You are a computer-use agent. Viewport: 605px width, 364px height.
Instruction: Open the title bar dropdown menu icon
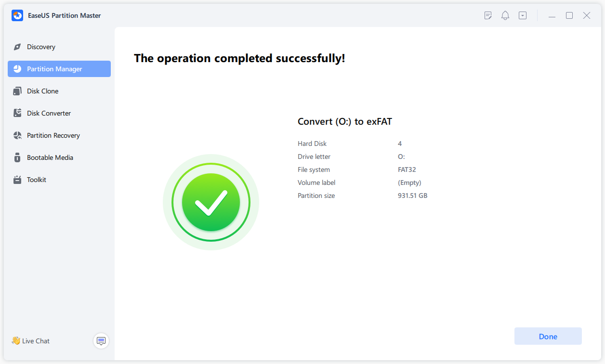coord(523,15)
